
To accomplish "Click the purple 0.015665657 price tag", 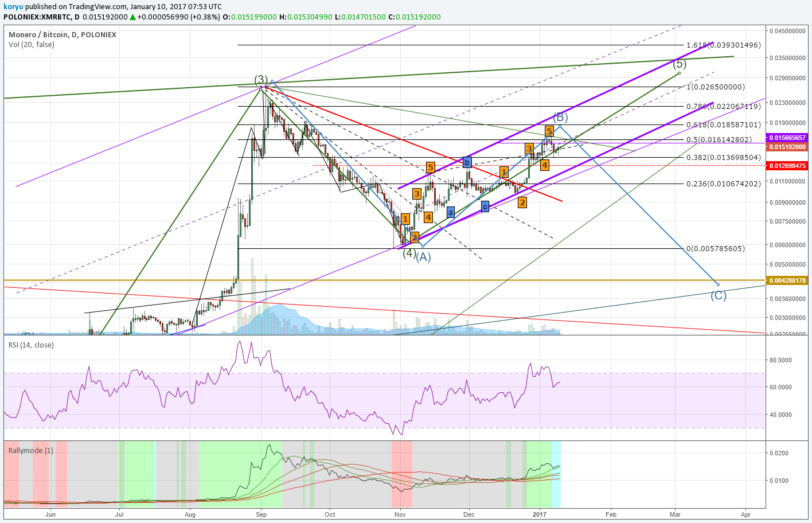I will tap(787, 138).
